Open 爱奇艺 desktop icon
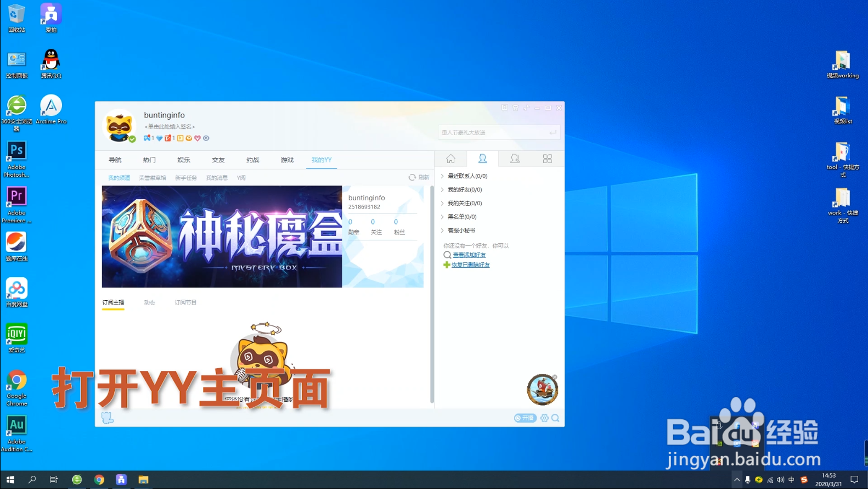Viewport: 868px width, 489px height. 16,338
